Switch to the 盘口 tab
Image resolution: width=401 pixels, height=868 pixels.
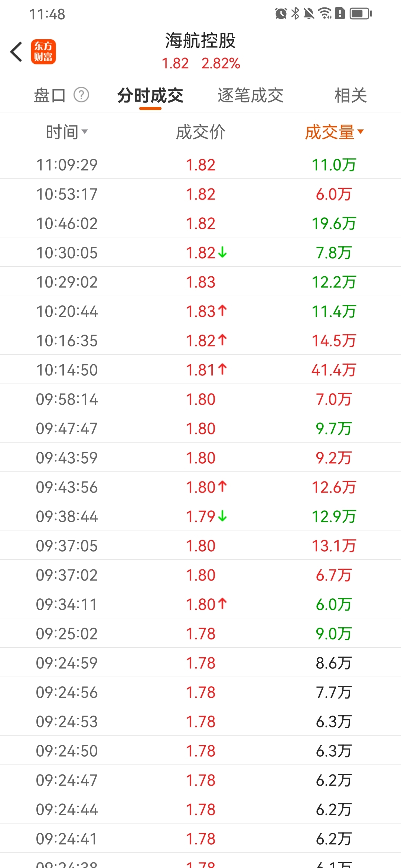point(50,95)
